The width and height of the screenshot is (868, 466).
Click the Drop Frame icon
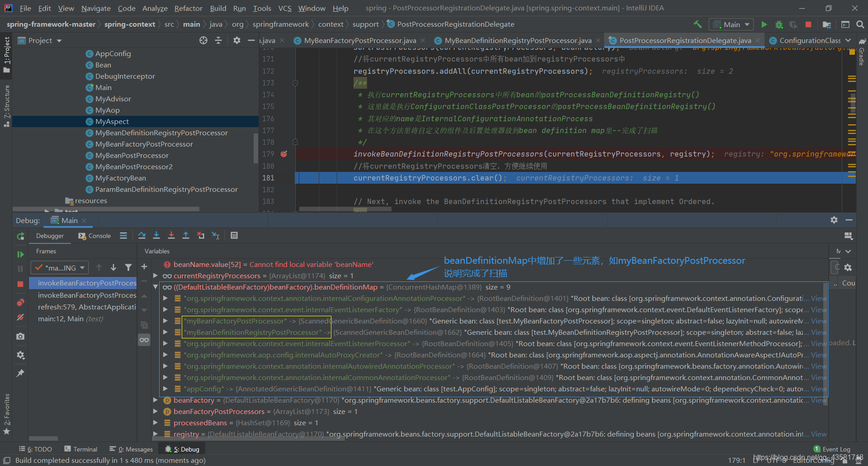201,235
